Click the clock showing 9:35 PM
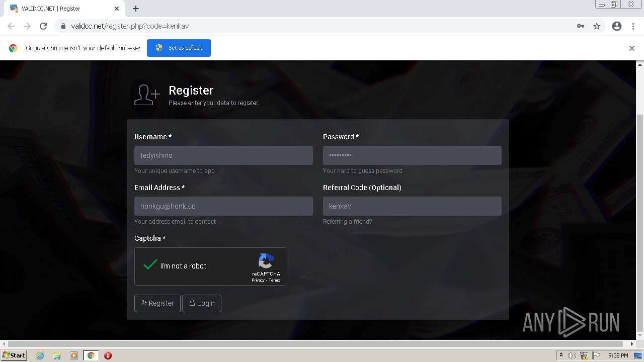This screenshot has width=644, height=362. pos(618,355)
